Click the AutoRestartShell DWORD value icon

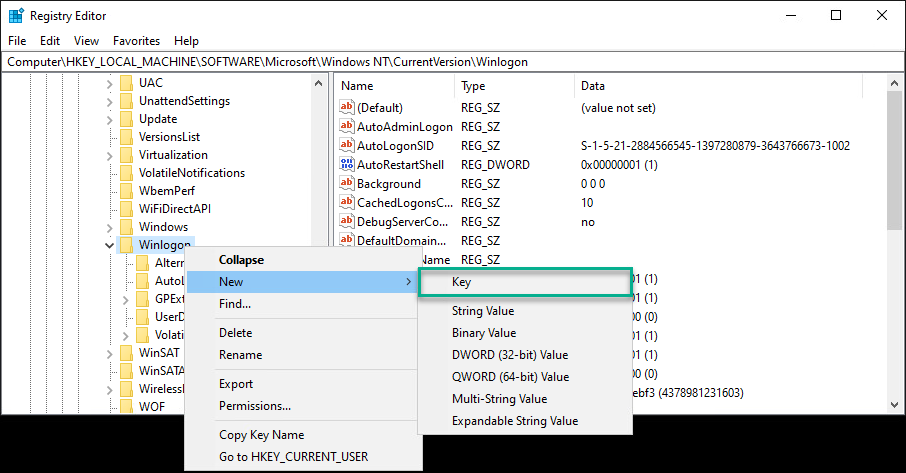tap(347, 165)
